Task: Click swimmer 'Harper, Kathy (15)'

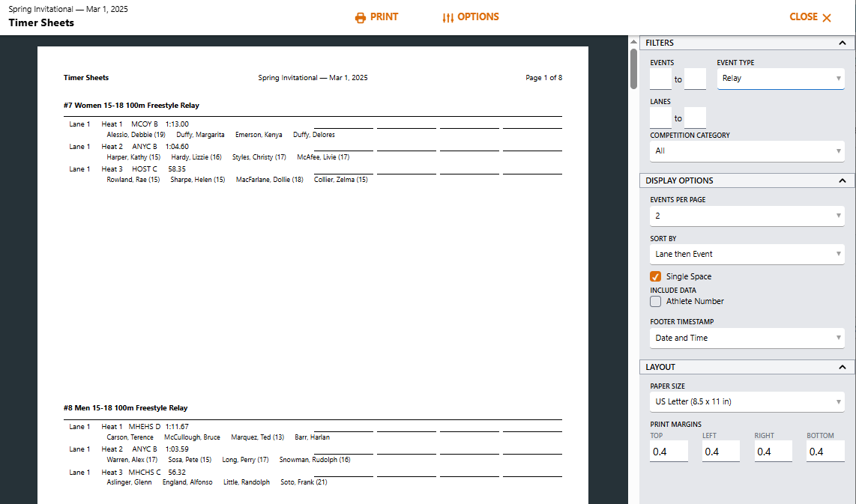Action: (x=133, y=157)
